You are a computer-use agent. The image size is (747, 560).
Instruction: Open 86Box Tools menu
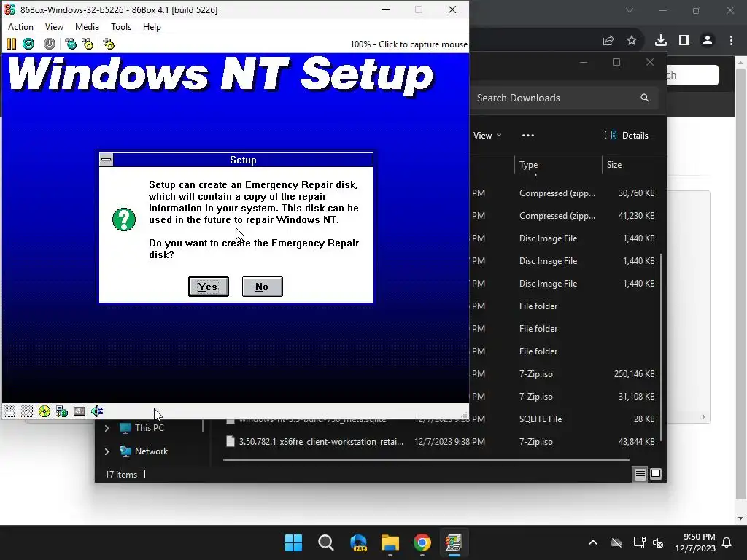pos(121,27)
